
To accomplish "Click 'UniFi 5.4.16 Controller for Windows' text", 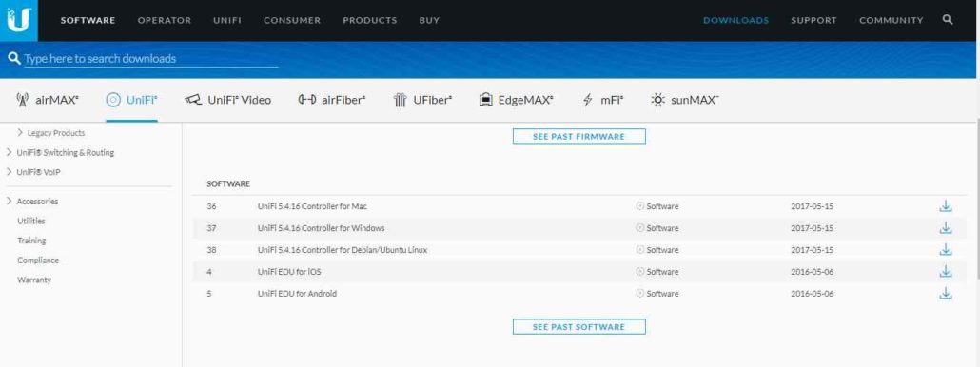I will pyautogui.click(x=321, y=228).
